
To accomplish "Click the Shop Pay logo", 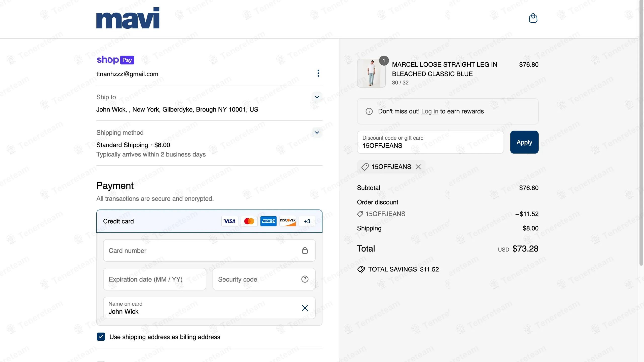I will click(x=115, y=60).
